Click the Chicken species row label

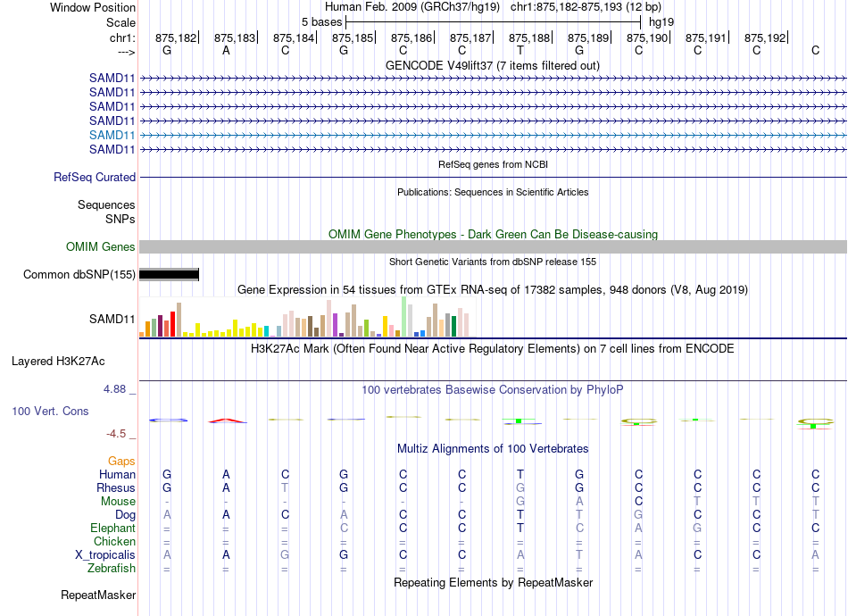coord(114,541)
